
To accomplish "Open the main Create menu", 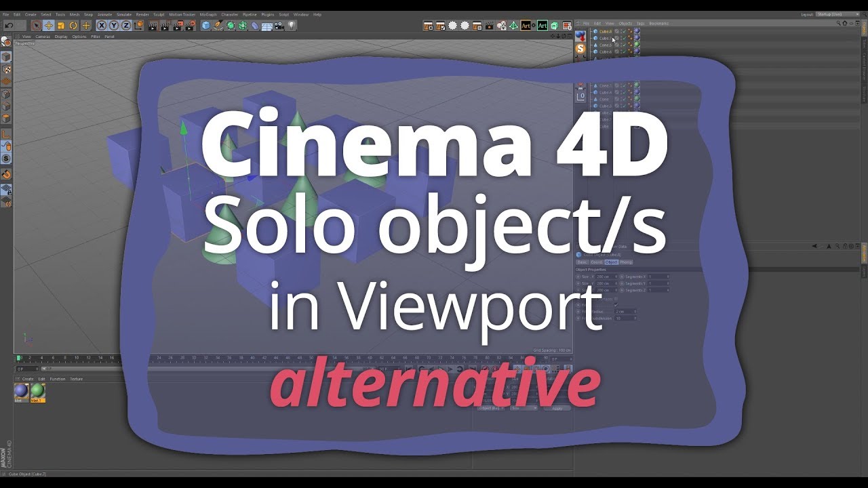I will [31, 14].
